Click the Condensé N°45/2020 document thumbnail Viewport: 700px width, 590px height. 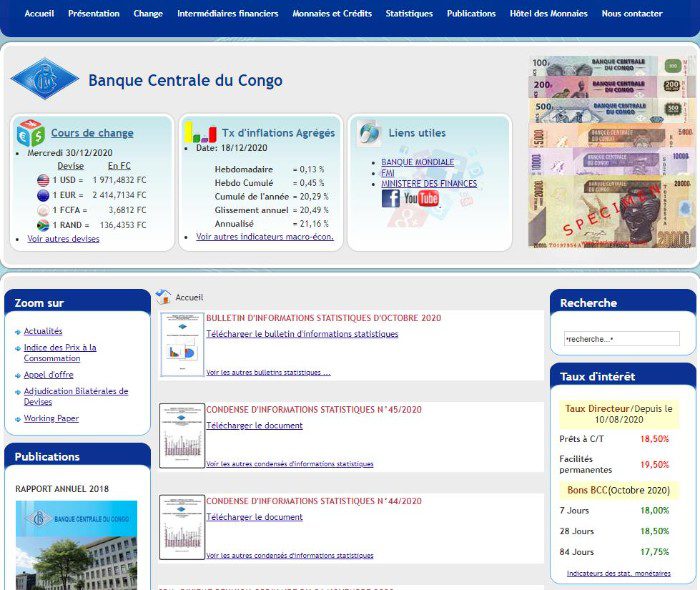[x=182, y=436]
